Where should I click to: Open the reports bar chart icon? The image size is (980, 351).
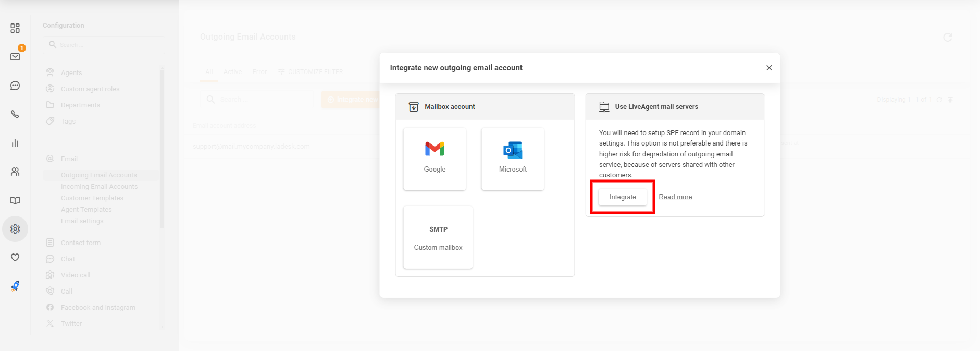15,143
